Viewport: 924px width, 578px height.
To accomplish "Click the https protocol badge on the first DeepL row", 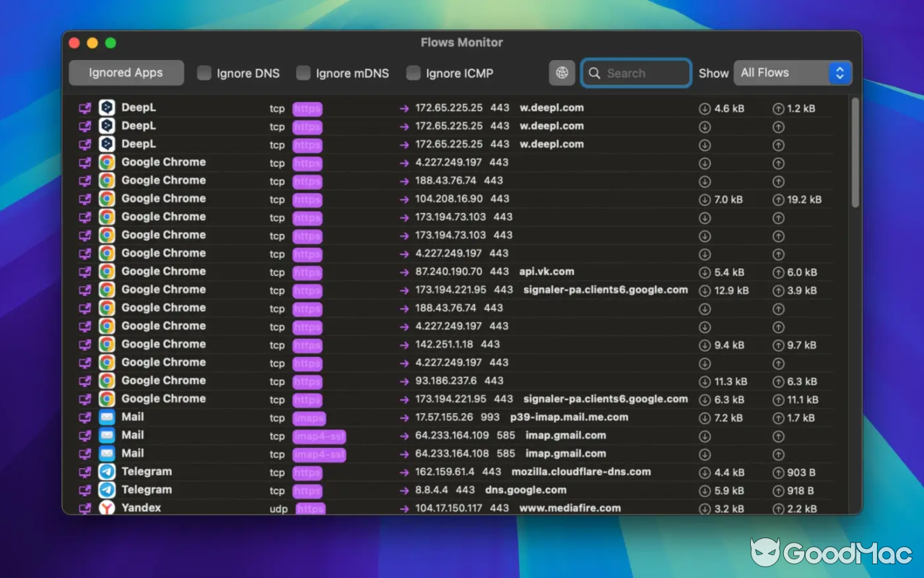I will pyautogui.click(x=307, y=108).
